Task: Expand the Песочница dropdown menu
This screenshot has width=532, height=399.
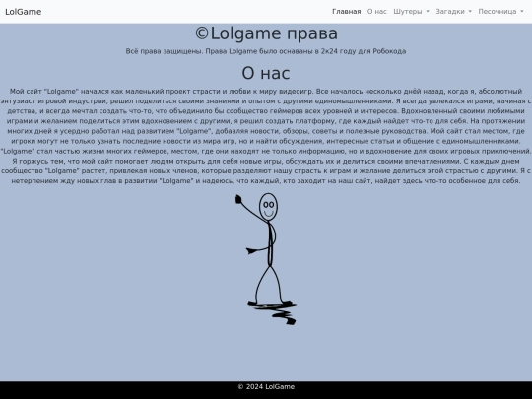Action: [500, 12]
